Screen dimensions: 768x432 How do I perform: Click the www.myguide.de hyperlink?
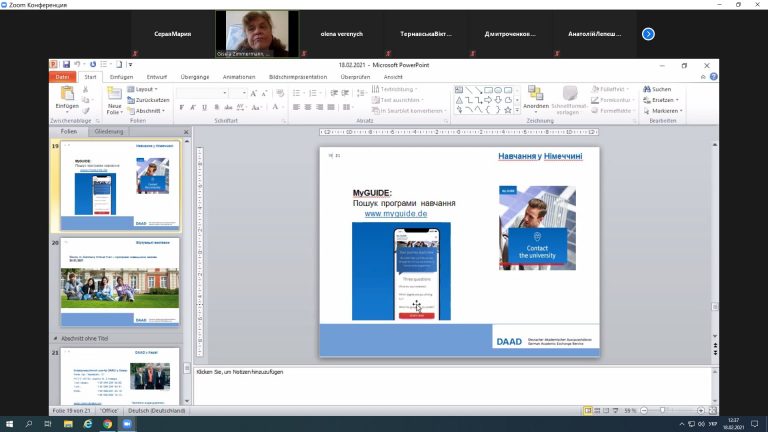coord(395,214)
